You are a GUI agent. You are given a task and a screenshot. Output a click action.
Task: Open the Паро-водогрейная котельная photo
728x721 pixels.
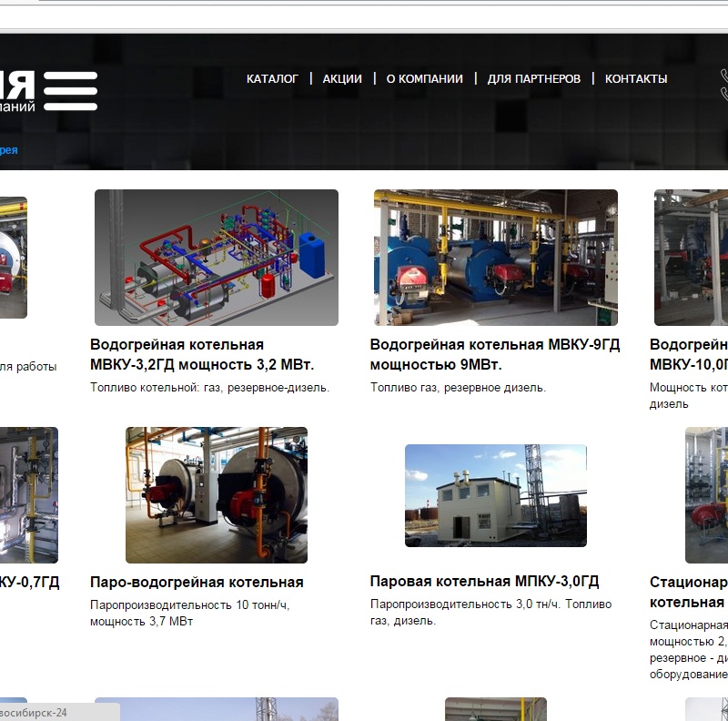(x=217, y=495)
